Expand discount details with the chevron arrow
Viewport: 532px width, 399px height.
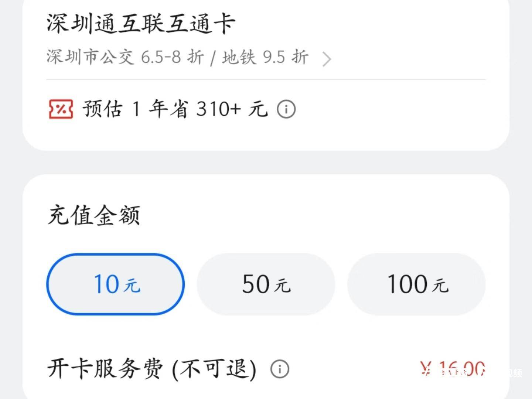click(x=326, y=59)
